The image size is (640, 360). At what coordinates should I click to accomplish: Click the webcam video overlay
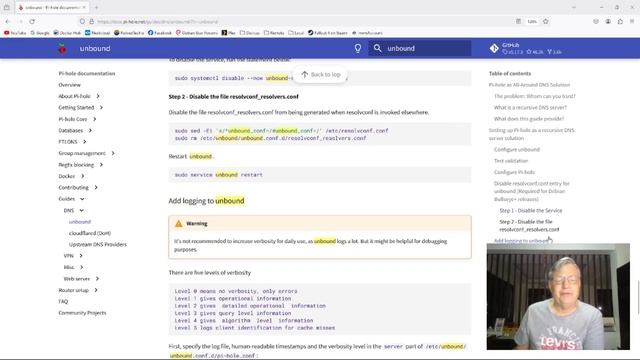(558, 297)
